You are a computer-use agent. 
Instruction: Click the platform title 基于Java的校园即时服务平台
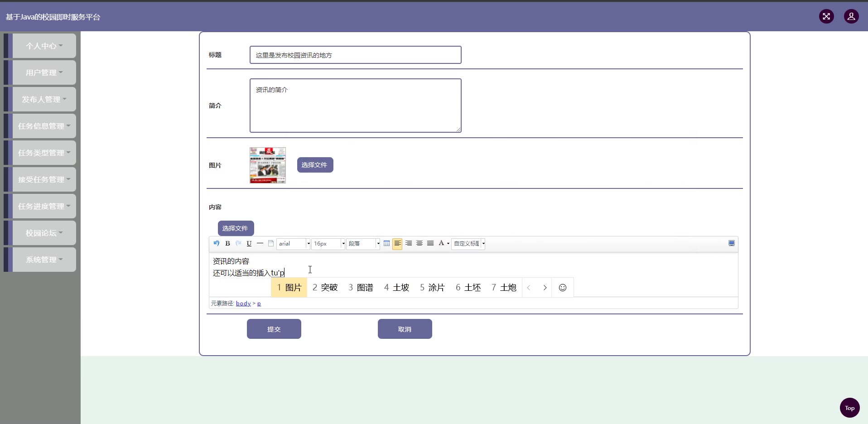53,17
